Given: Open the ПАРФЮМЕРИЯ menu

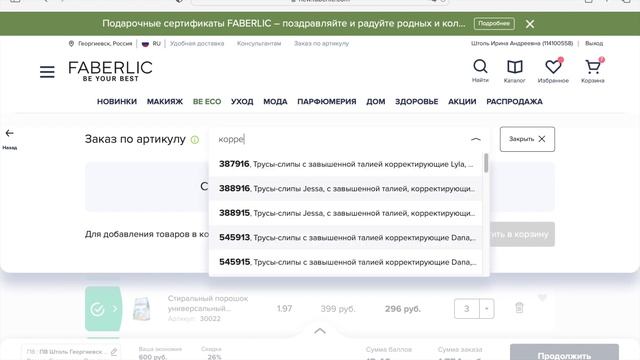Looking at the screenshot, I should [x=327, y=102].
